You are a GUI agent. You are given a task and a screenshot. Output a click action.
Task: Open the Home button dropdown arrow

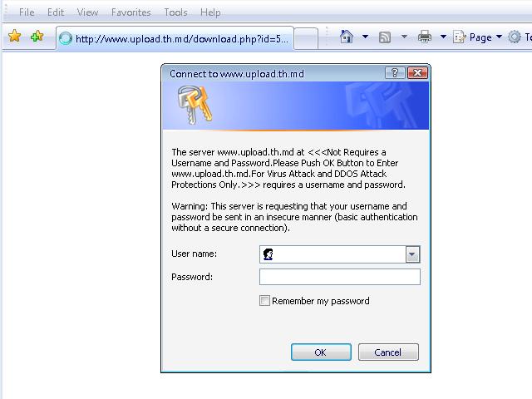point(365,37)
